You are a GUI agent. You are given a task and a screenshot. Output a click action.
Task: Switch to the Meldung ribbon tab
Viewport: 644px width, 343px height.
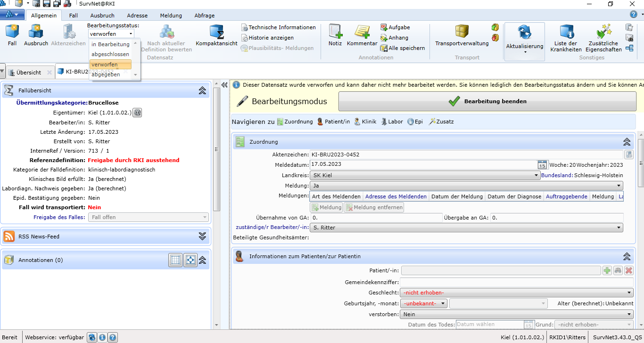171,16
